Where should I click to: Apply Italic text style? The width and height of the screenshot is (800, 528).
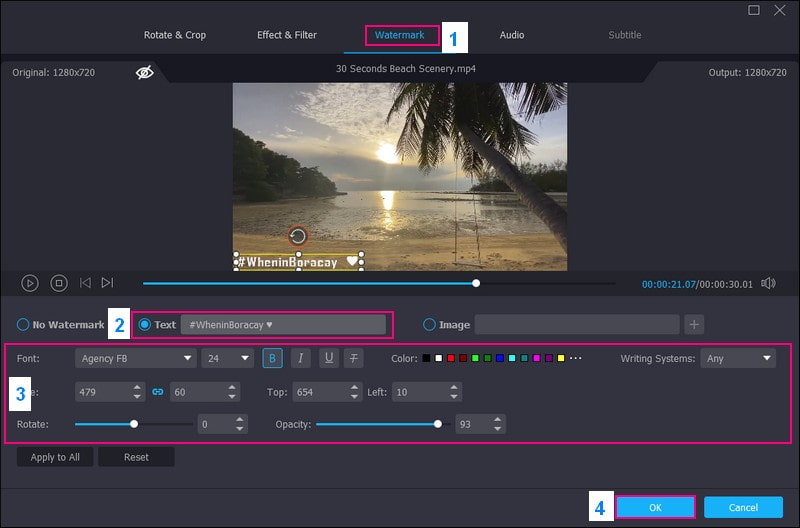click(301, 358)
